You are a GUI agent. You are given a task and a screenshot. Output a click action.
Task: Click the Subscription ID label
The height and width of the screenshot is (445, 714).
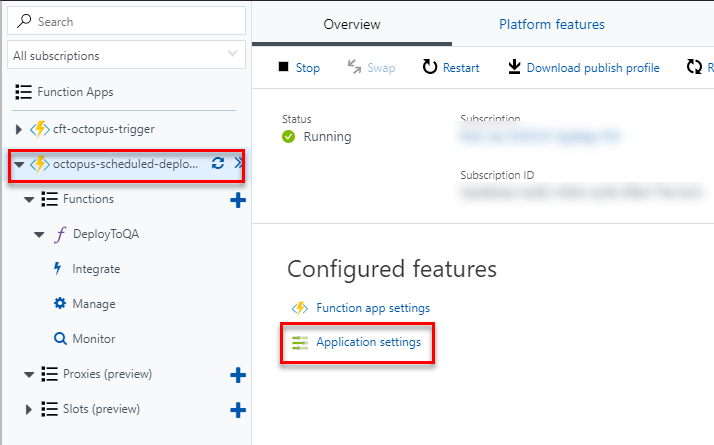(497, 175)
